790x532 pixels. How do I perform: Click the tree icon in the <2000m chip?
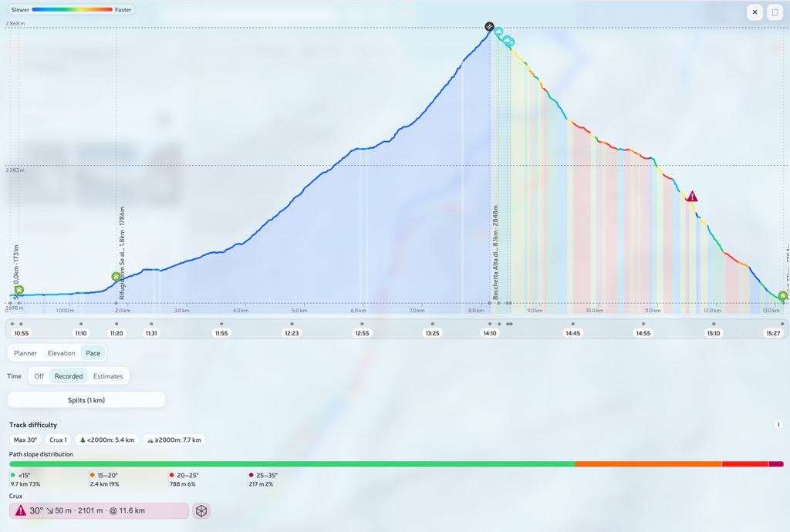click(83, 440)
